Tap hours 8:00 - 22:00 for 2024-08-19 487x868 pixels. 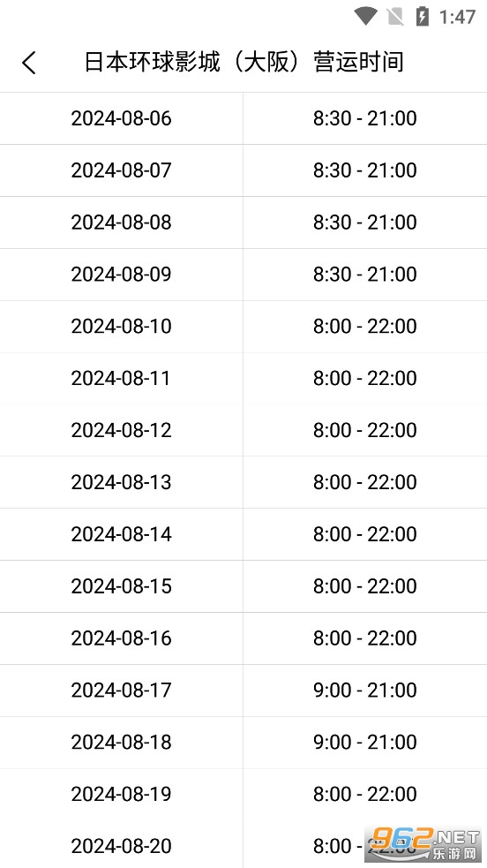[365, 795]
